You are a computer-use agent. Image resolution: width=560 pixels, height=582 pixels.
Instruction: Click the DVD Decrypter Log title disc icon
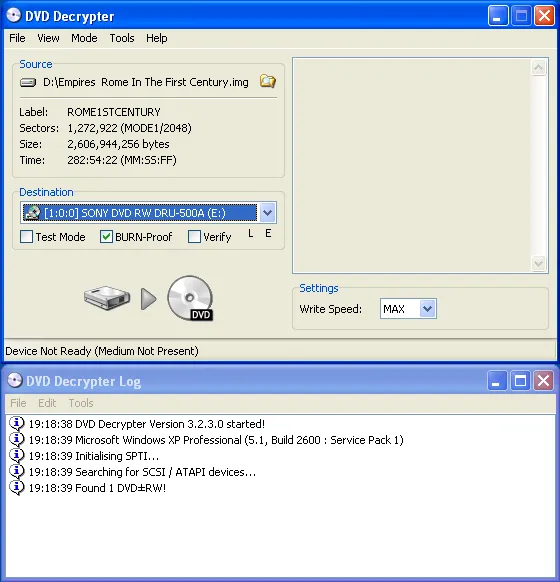coord(14,380)
